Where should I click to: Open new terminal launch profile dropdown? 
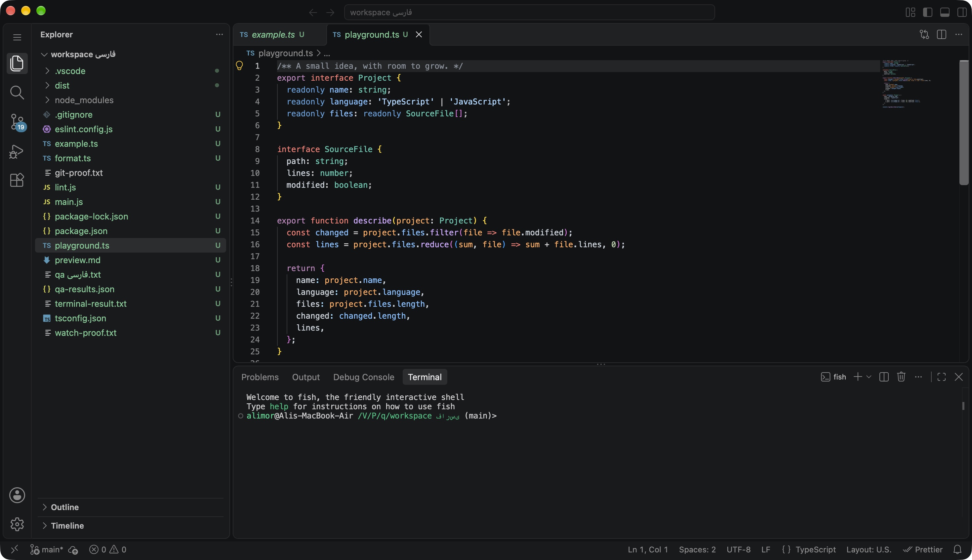point(869,377)
